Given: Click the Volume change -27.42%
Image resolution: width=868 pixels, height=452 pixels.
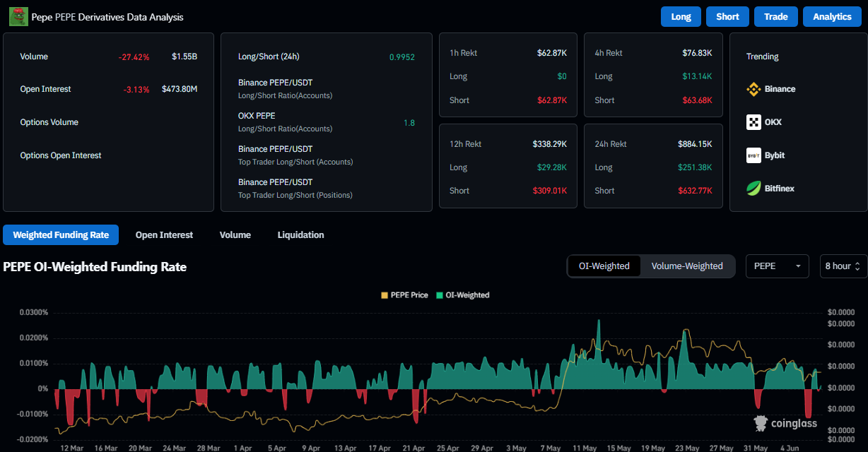Looking at the screenshot, I should click(134, 56).
